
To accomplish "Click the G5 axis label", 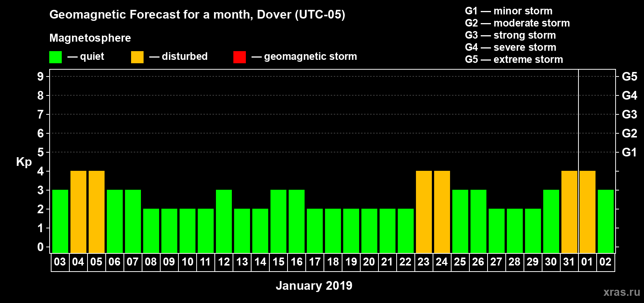I will [x=630, y=77].
